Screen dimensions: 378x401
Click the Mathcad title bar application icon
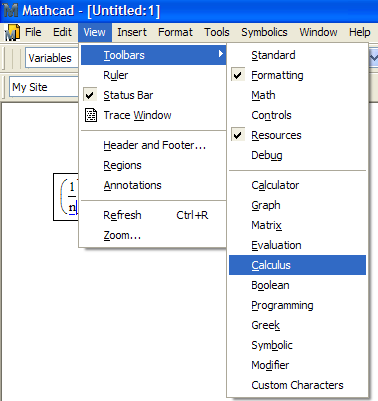11,10
